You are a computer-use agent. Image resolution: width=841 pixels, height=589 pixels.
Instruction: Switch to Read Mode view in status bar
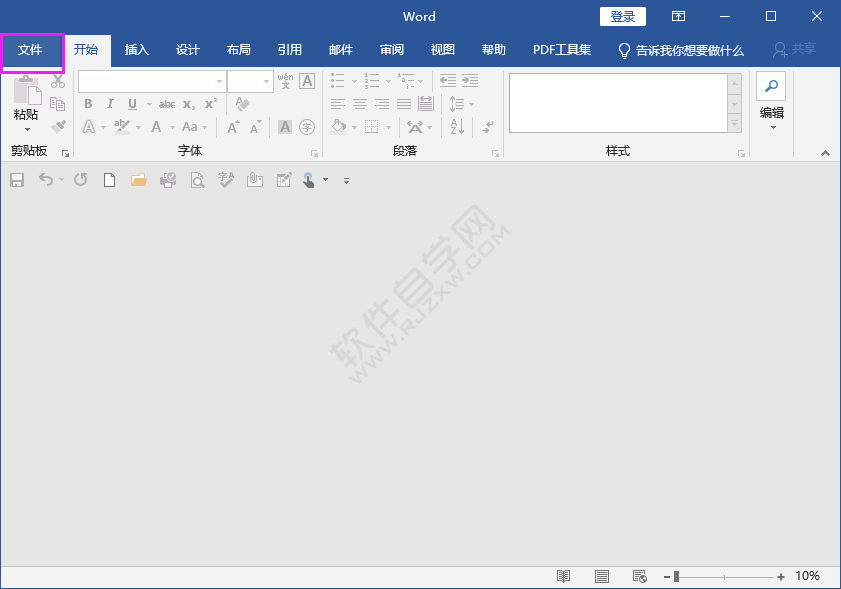pyautogui.click(x=563, y=576)
